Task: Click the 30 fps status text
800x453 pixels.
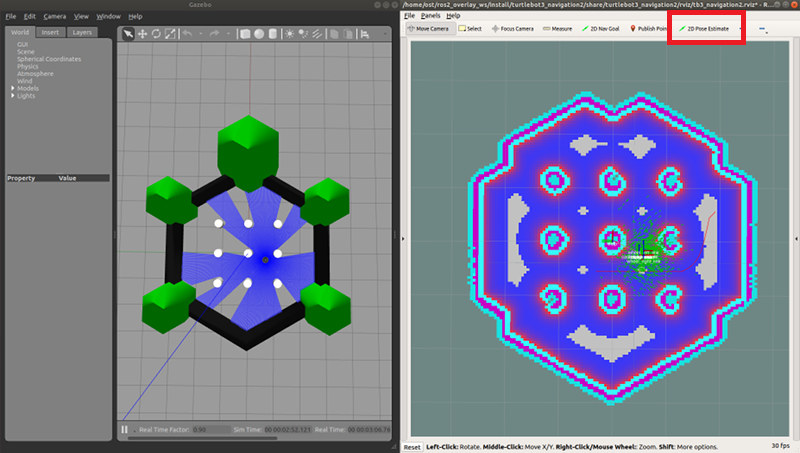Action: 781,446
